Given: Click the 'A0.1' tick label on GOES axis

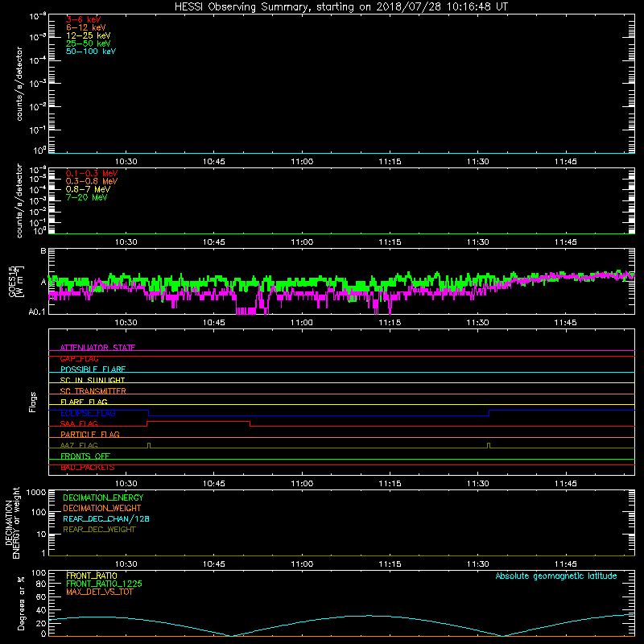Looking at the screenshot, I should click(x=37, y=312).
